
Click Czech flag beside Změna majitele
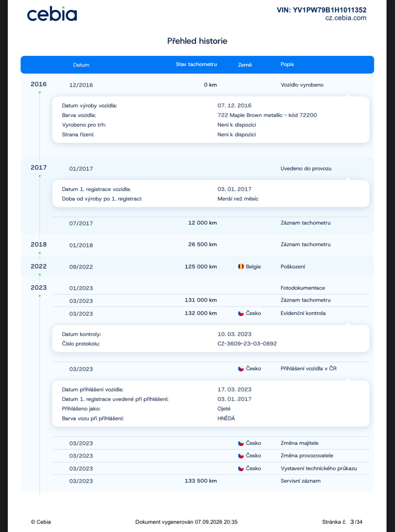pos(241,443)
